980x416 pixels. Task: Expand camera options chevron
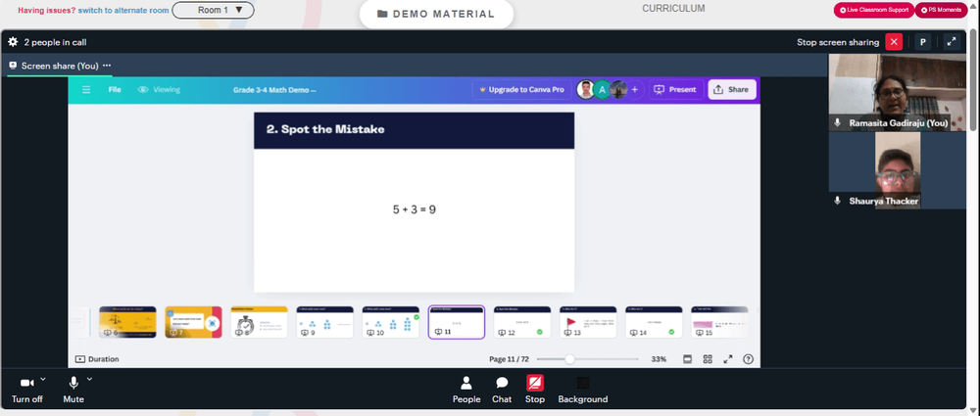(42, 379)
